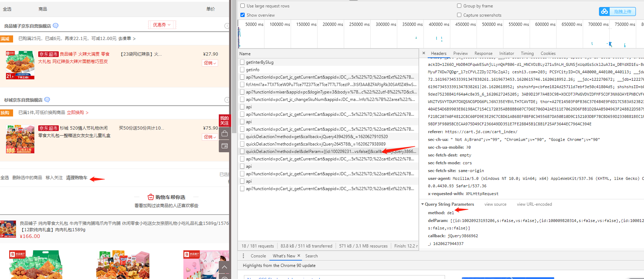Click the 18 / 181 requests status entry
The width and height of the screenshot is (644, 279).
point(257,246)
